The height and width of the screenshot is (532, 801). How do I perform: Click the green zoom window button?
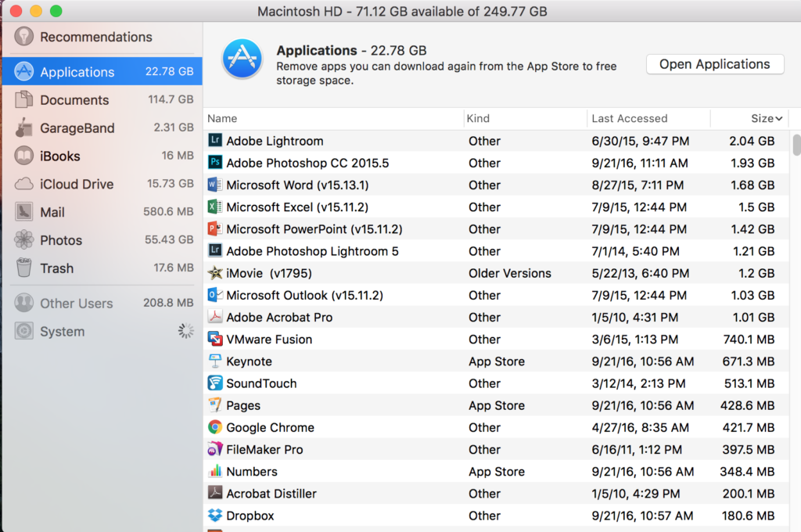[x=56, y=11]
